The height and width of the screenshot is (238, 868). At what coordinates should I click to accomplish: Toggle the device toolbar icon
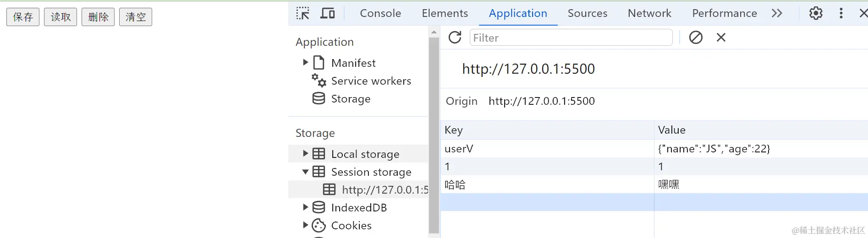click(327, 13)
